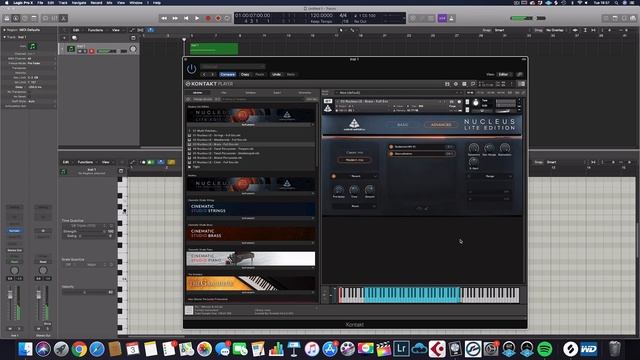The height and width of the screenshot is (360, 640).
Task: Toggle the Kontakt plugin power button
Action: click(191, 69)
